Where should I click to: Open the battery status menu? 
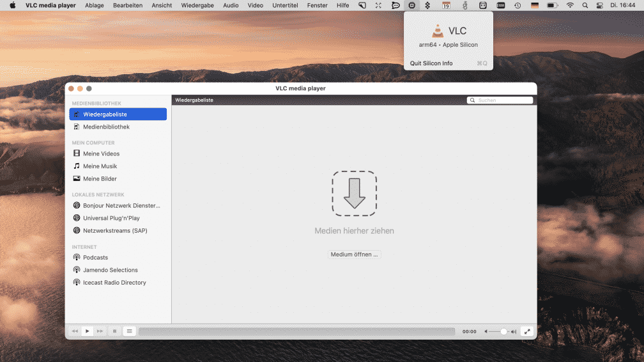coord(553,5)
